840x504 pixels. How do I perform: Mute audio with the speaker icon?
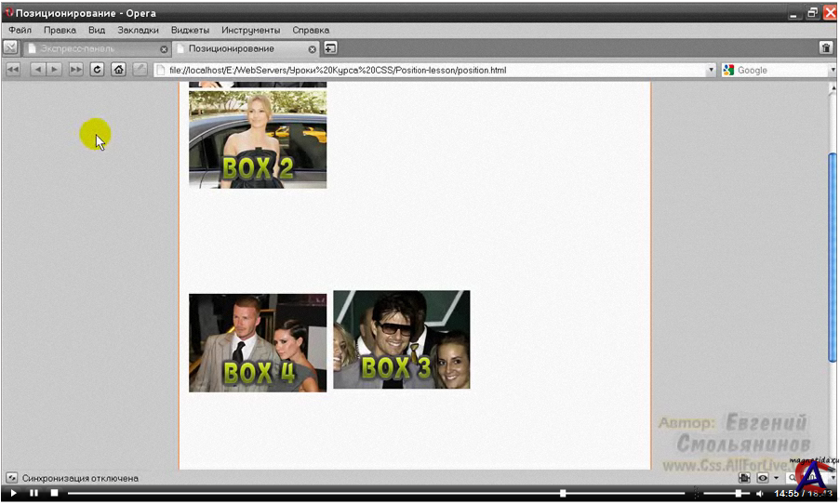759,493
